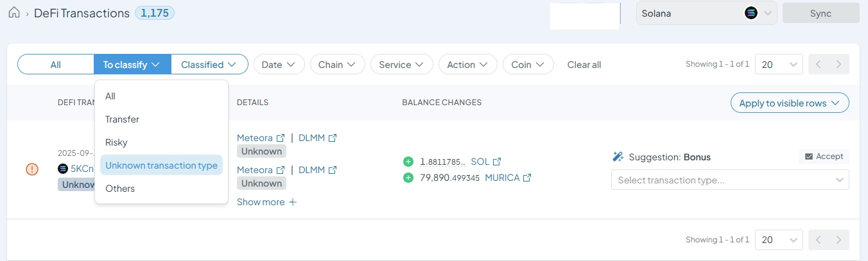The height and width of the screenshot is (261, 868).
Task: Open top page size dropdown showing 20
Action: [779, 64]
